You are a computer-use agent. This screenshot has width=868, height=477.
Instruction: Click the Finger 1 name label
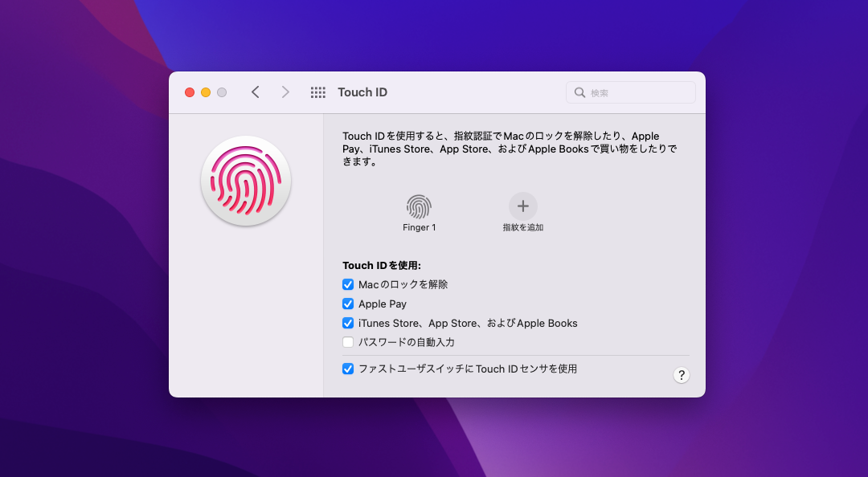419,228
